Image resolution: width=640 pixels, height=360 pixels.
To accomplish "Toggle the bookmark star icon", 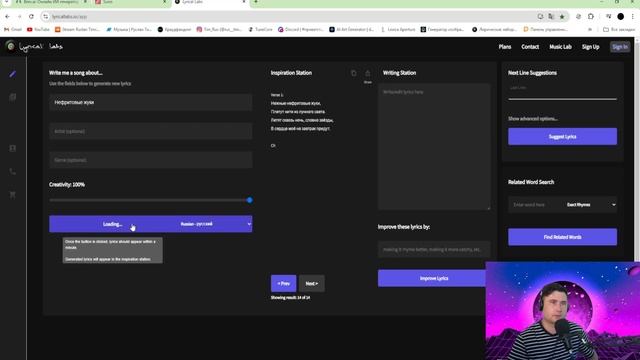I will 562,16.
